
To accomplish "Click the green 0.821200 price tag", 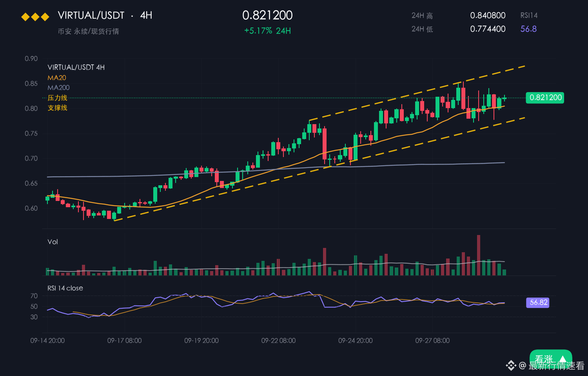I will [545, 98].
